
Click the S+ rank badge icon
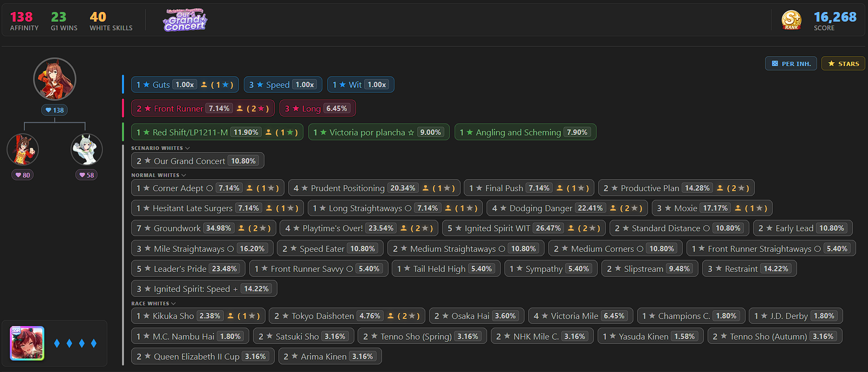[x=792, y=20]
